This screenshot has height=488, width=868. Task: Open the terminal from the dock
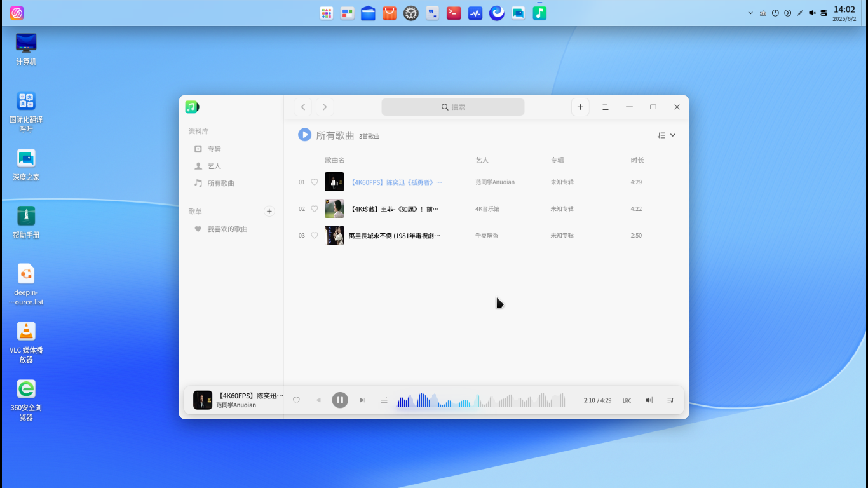(454, 13)
